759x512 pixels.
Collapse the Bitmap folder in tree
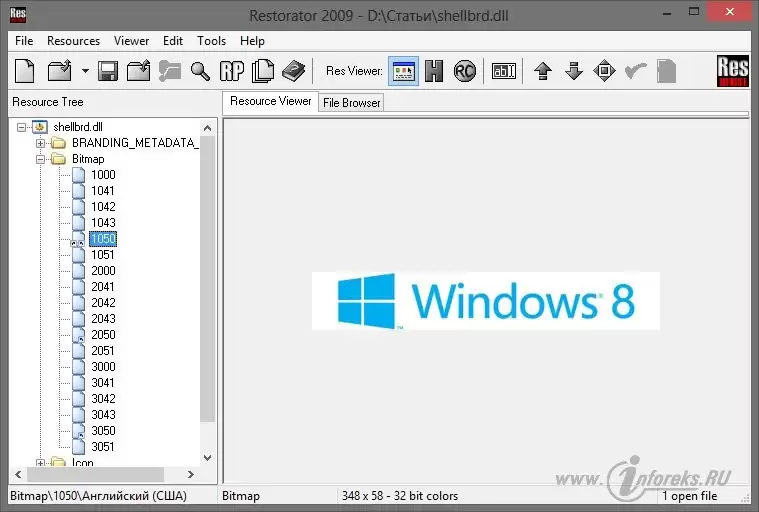(x=41, y=159)
